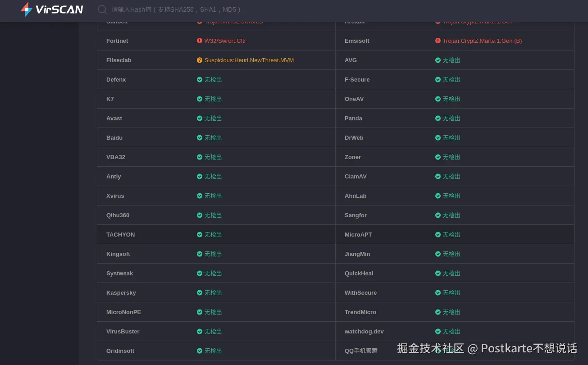
Task: Click the Fortinet engine name
Action: point(117,41)
